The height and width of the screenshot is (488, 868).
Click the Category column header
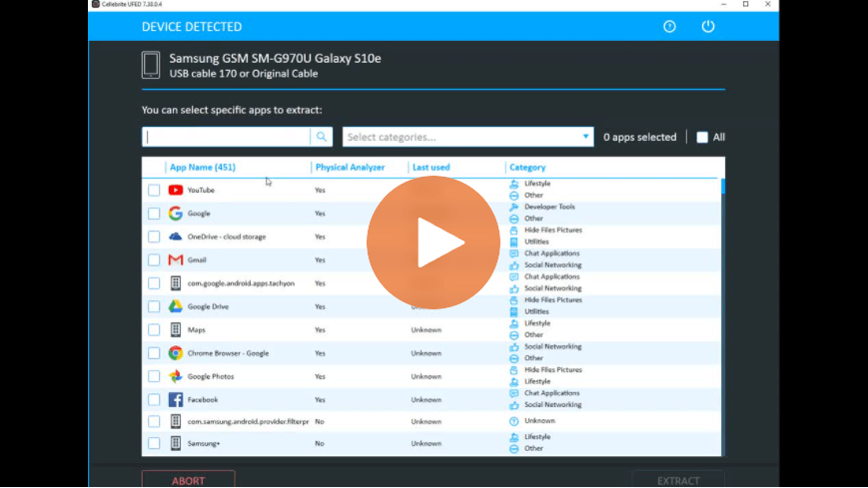coord(527,168)
